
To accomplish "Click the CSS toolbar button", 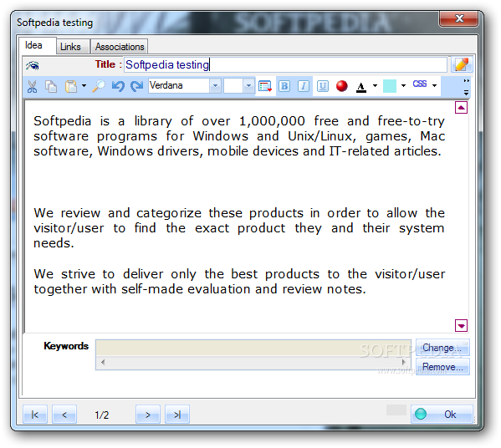I will click(420, 84).
